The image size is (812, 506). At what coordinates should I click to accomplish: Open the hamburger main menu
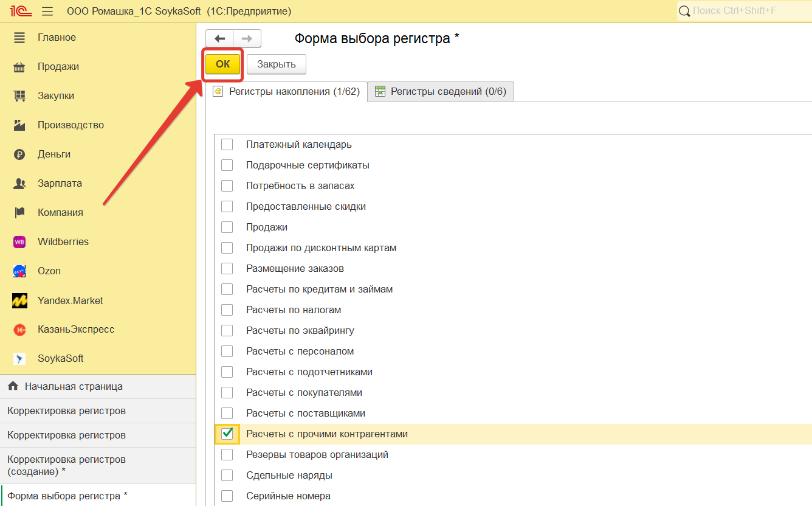(48, 12)
